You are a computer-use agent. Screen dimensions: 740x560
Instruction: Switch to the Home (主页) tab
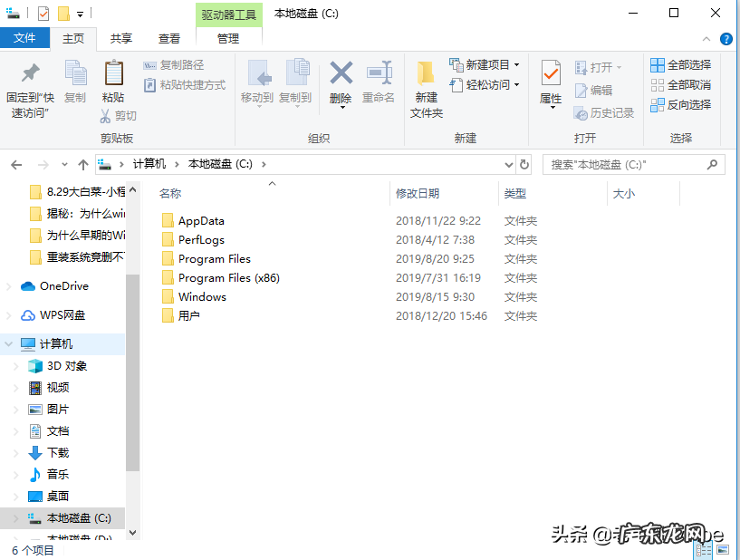coord(73,39)
